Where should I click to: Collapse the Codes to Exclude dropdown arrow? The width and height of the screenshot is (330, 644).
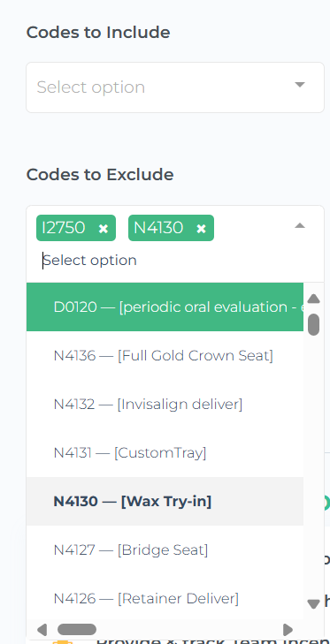coord(300,225)
